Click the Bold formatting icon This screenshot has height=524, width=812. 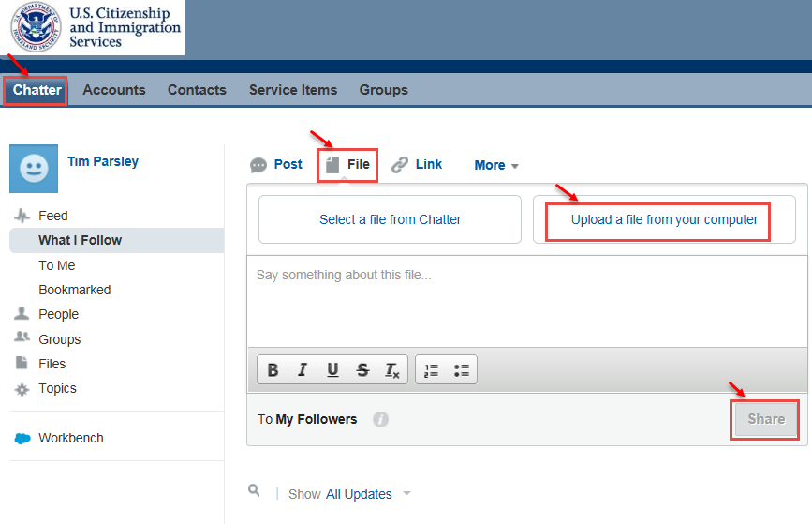[x=273, y=370]
